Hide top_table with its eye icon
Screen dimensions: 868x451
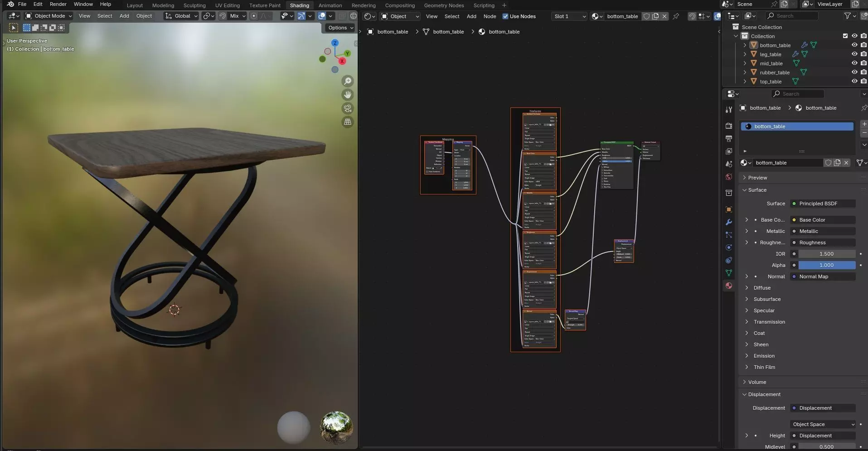pos(854,81)
